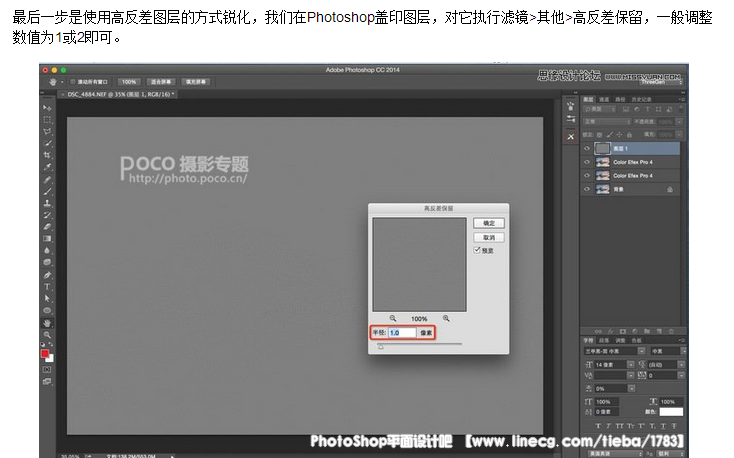734x458 pixels.
Task: Confirm High Pass with the top OK button
Action: [489, 223]
